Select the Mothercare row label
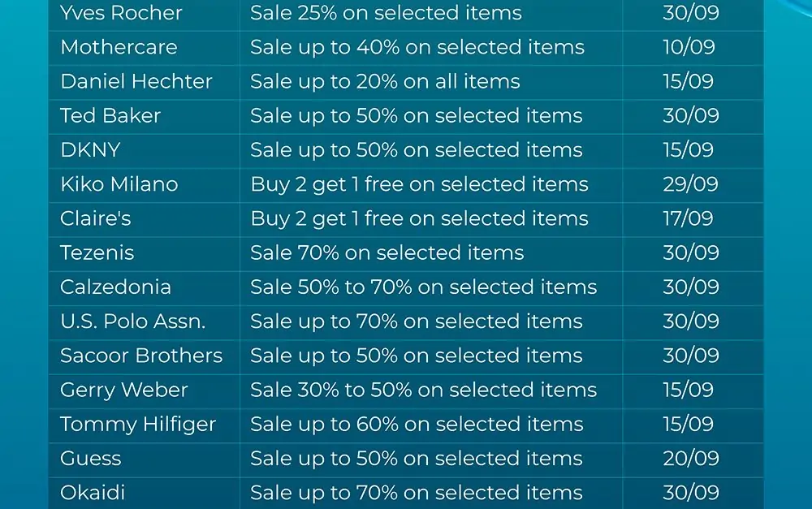812x509 pixels. (119, 47)
